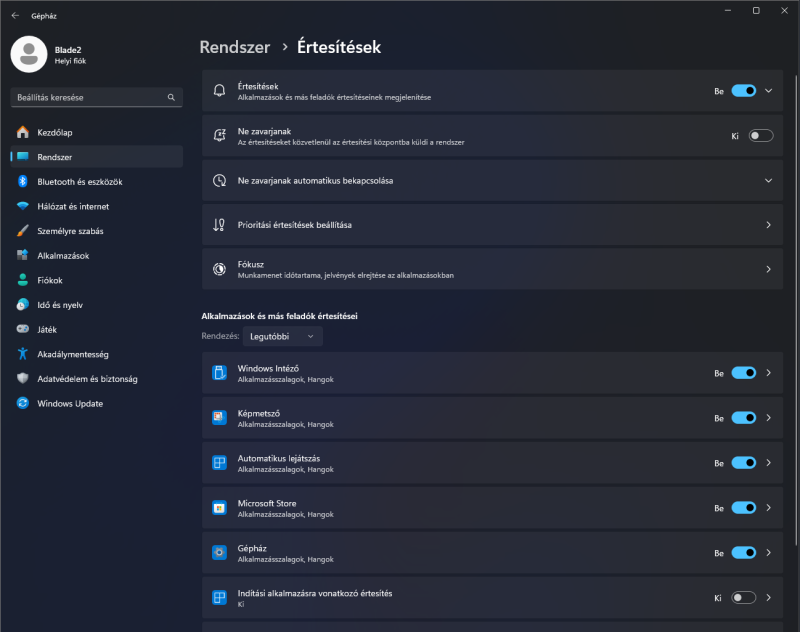Expand Ne zavarjanak automatikus bekapcsolása section
800x632 pixels.
coord(492,181)
